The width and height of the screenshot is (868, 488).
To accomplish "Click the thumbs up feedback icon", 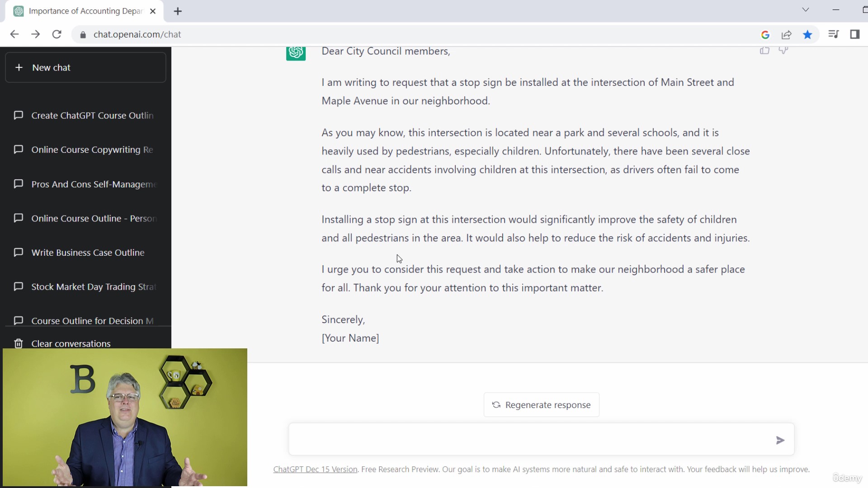I will [764, 51].
